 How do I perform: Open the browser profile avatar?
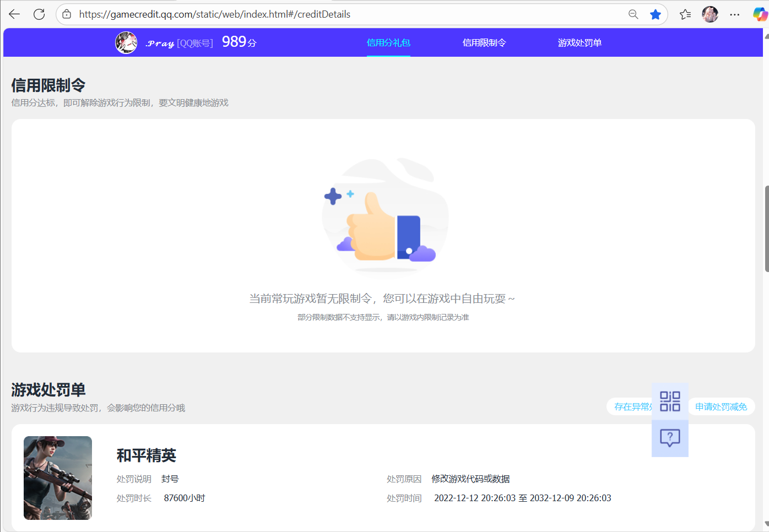pyautogui.click(x=710, y=14)
